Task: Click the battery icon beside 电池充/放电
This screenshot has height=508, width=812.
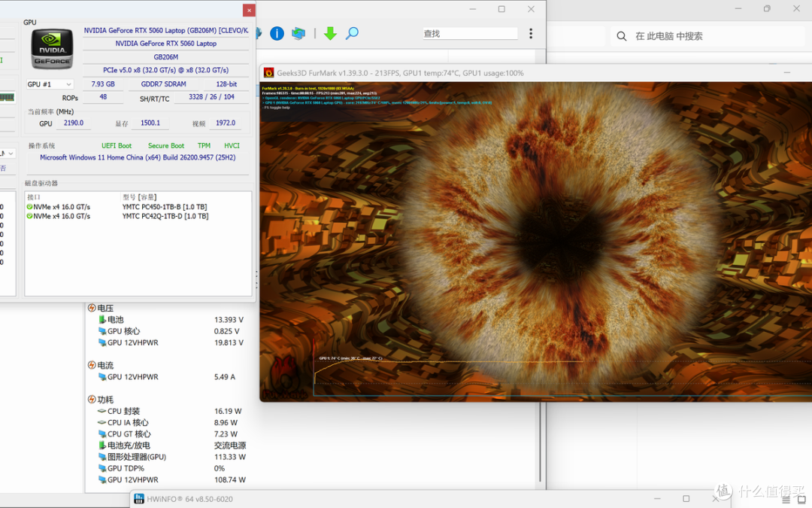Action: (x=102, y=446)
